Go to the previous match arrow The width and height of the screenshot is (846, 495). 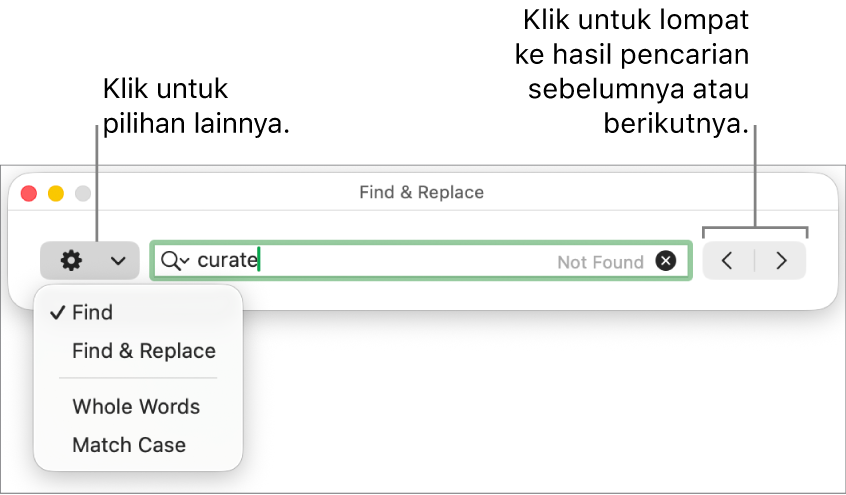728,261
